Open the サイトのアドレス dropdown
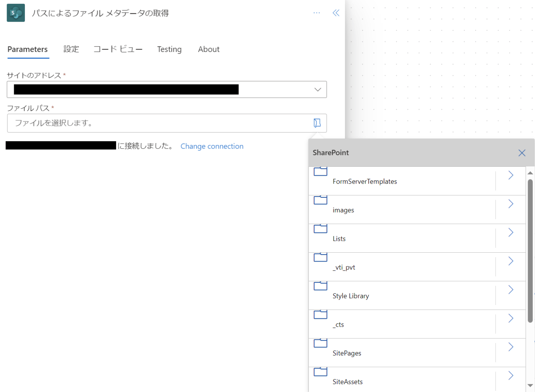 tap(167, 89)
